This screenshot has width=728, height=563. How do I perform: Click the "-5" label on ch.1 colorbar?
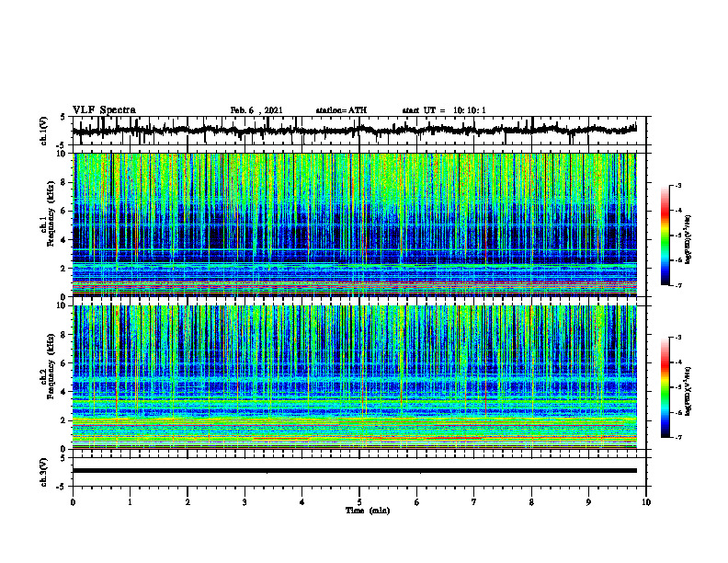677,236
